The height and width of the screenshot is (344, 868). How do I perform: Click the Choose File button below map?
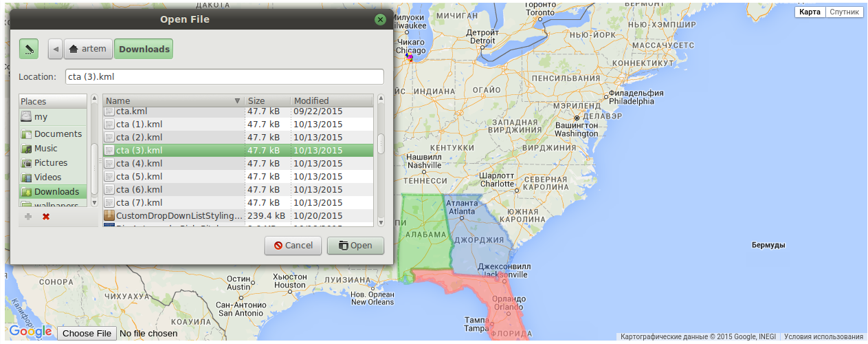pyautogui.click(x=87, y=333)
